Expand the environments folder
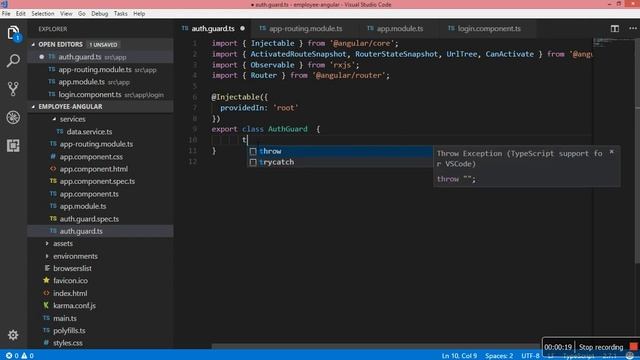 click(x=47, y=256)
